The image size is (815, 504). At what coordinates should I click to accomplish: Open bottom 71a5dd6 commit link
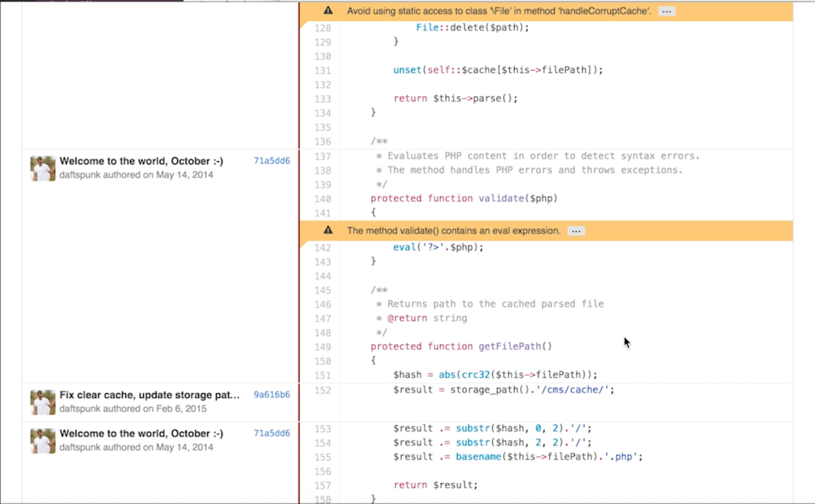(x=271, y=433)
